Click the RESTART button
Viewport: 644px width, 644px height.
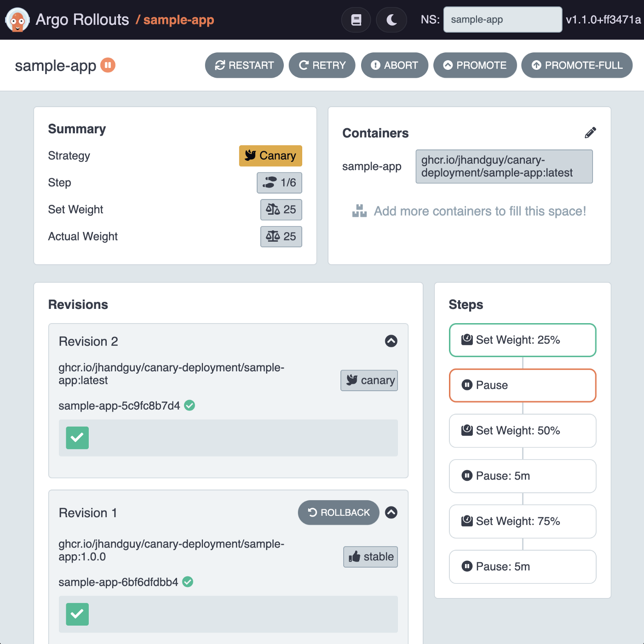tap(244, 65)
